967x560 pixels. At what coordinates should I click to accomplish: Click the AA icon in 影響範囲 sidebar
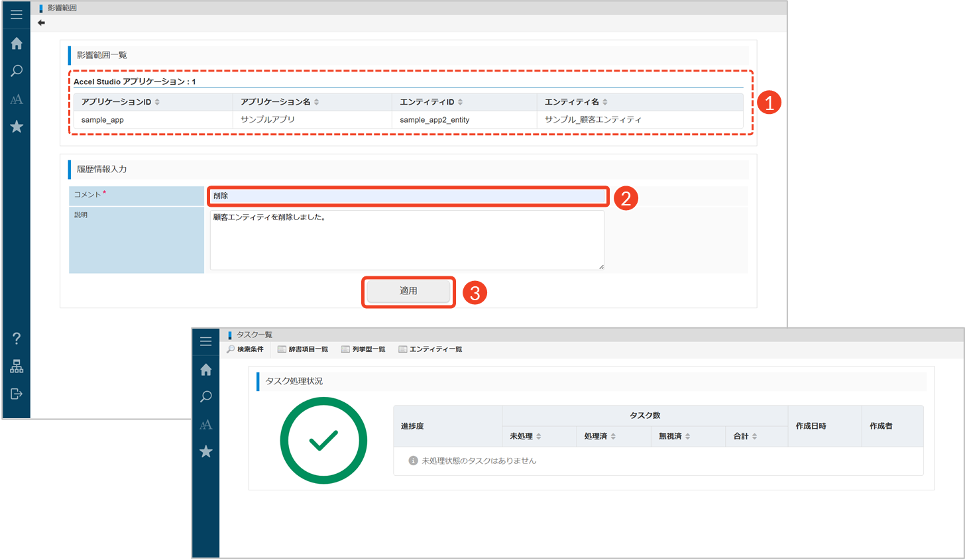coord(17,99)
